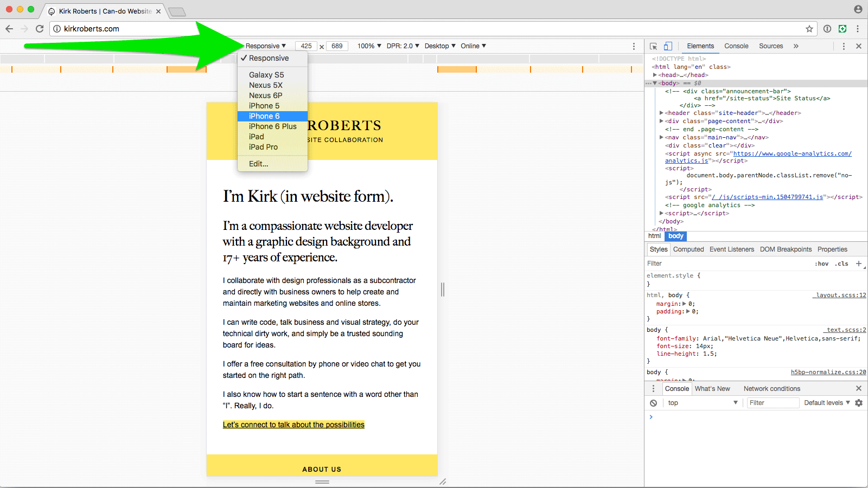Image resolution: width=868 pixels, height=488 pixels.
Task: Open device toolbar more options menu
Action: point(634,46)
